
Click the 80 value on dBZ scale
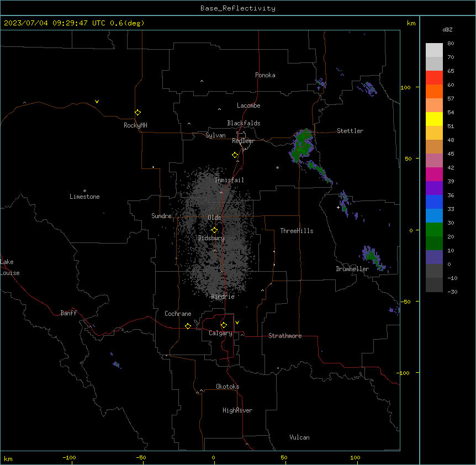click(x=451, y=44)
